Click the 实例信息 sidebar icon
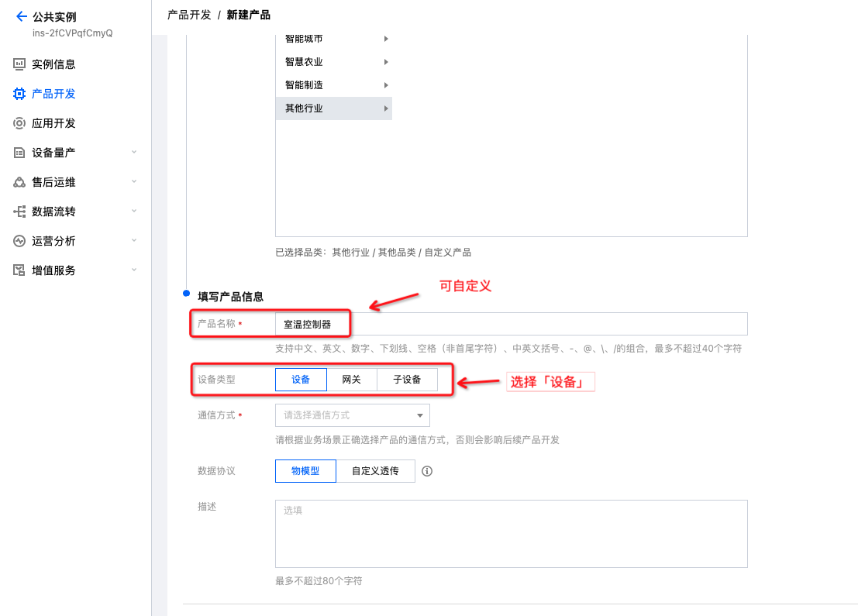This screenshot has height=616, width=858. (x=19, y=64)
